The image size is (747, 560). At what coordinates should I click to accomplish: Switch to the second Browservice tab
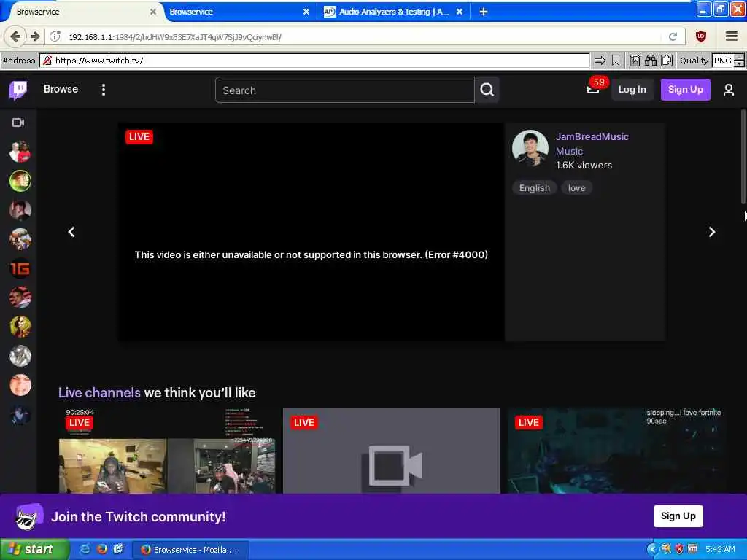click(x=239, y=12)
